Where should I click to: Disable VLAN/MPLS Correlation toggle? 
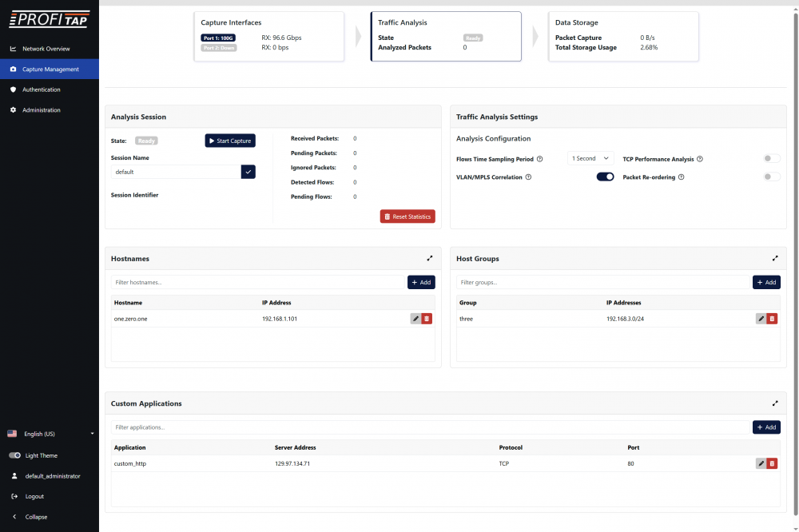click(x=605, y=177)
